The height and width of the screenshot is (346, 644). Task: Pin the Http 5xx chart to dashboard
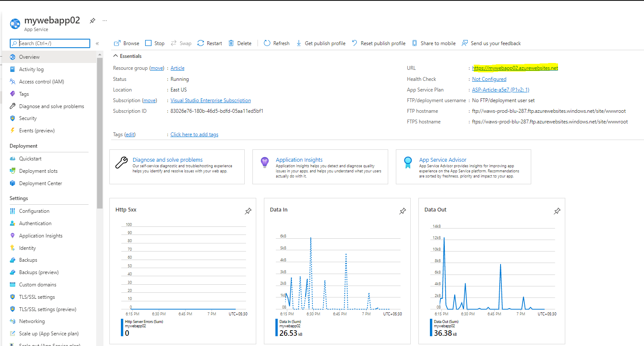pos(248,211)
